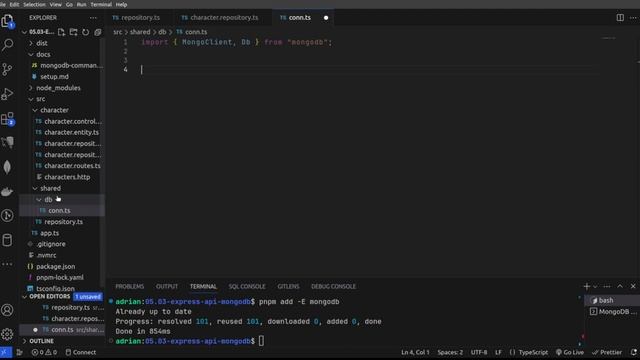Select the MongoDB terminal instance
This screenshot has width=640, height=360.
(612, 312)
